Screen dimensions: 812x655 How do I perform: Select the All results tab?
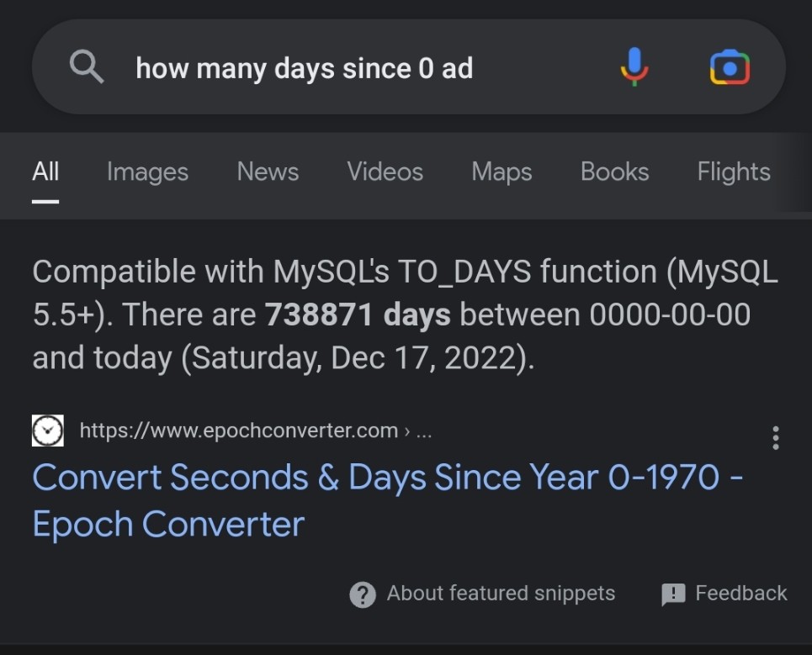45,172
